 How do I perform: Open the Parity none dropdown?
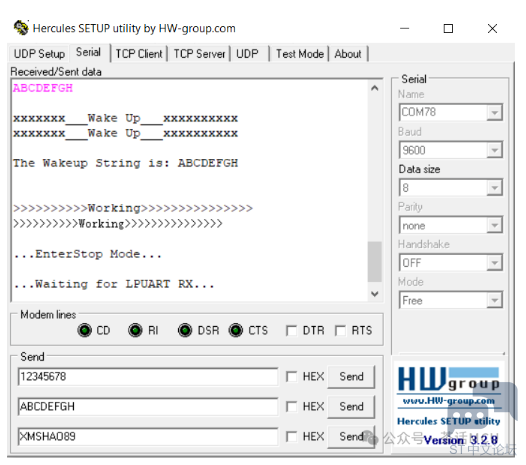click(494, 225)
